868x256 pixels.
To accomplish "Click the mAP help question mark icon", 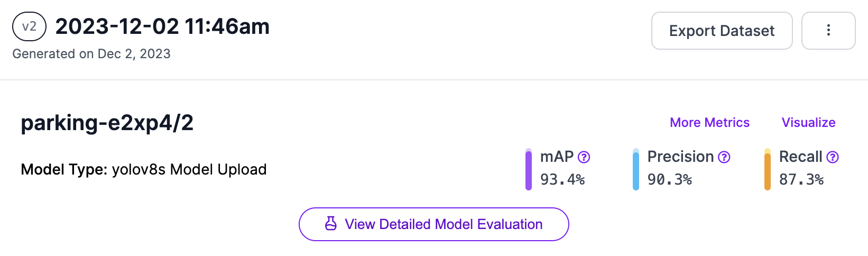I will (x=584, y=157).
